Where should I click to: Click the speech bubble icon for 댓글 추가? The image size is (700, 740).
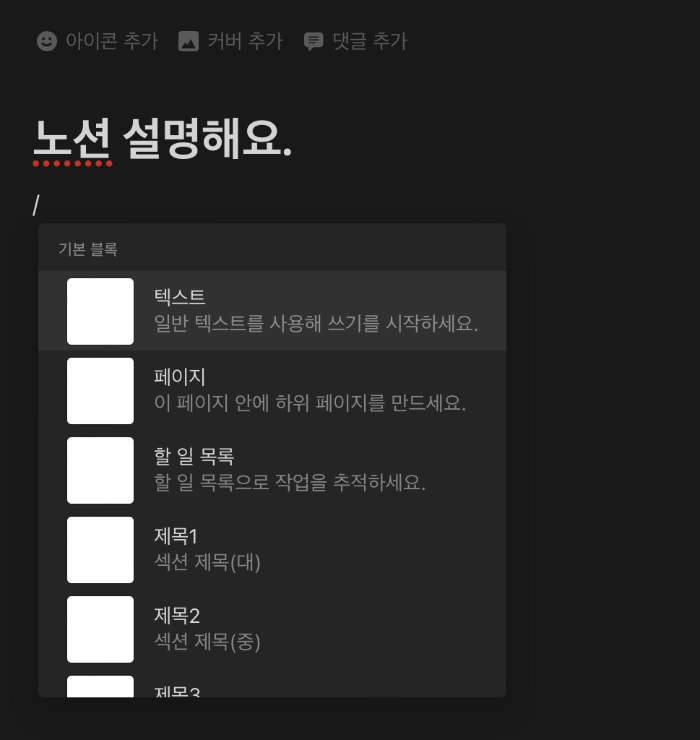tap(314, 41)
